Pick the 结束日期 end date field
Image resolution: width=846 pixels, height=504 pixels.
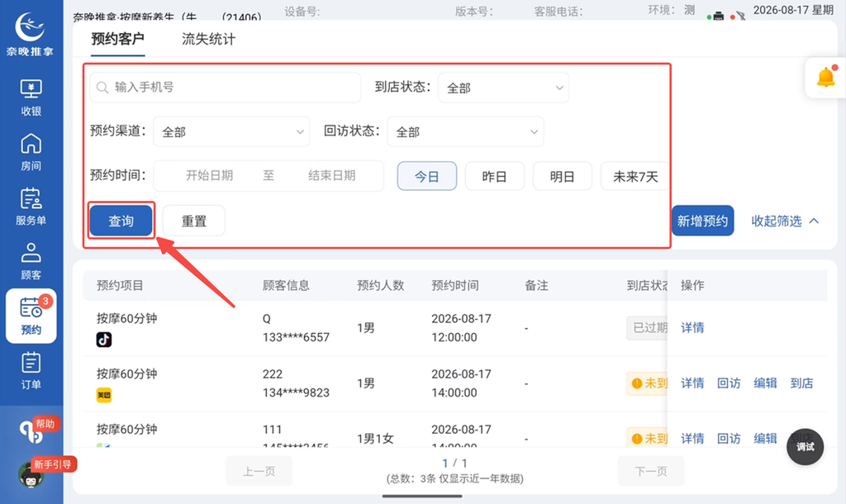(x=332, y=175)
